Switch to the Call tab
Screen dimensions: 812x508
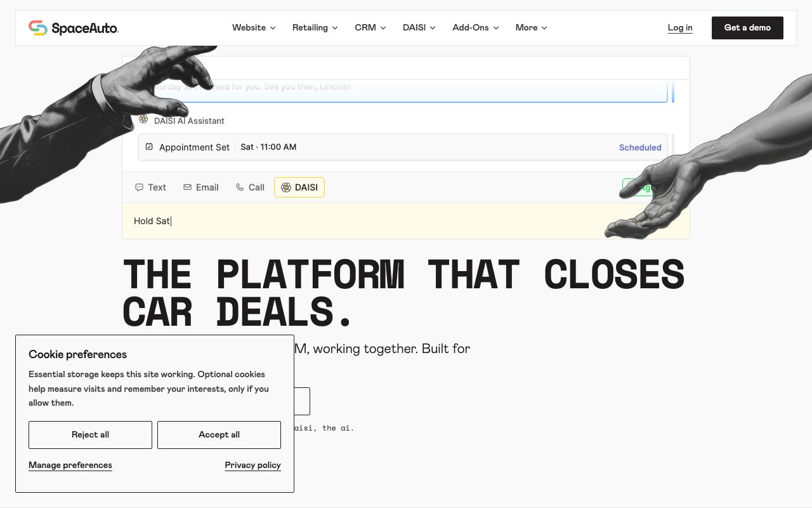tap(250, 187)
